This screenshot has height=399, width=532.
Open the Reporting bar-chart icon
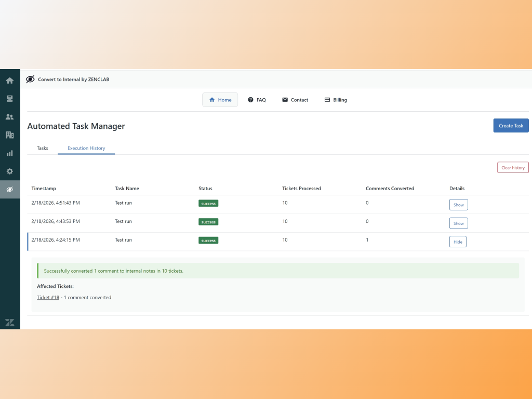9,153
